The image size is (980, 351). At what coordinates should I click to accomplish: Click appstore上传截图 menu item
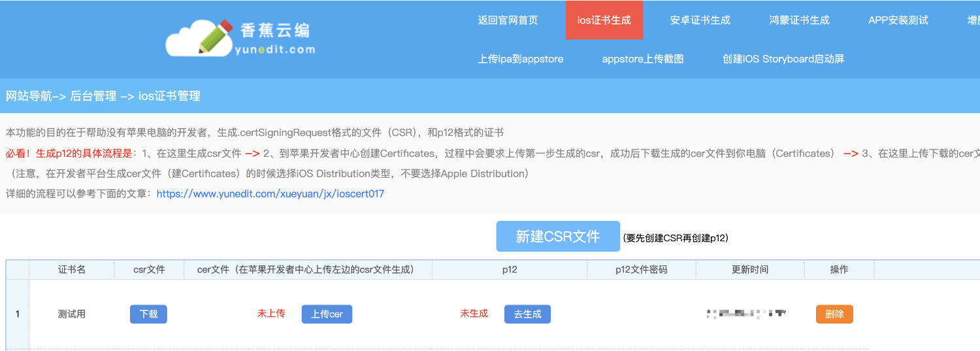click(642, 59)
